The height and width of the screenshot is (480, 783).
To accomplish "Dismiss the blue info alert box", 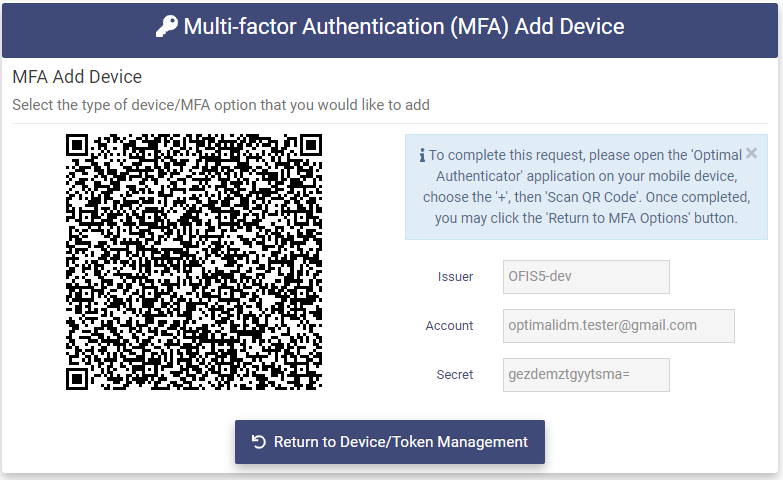I will (751, 154).
